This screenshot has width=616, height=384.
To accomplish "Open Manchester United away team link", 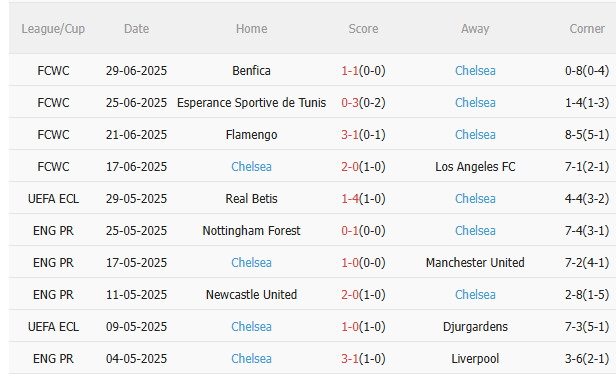I will point(475,263).
